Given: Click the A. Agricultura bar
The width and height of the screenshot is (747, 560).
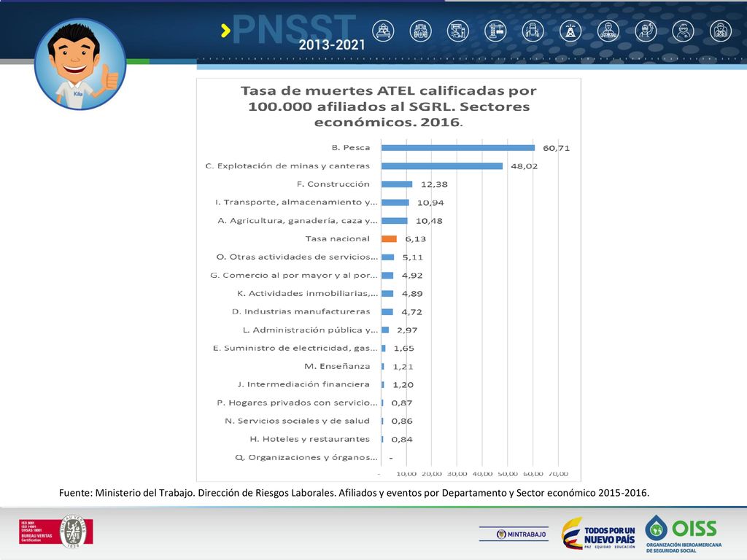Looking at the screenshot, I should [395, 220].
